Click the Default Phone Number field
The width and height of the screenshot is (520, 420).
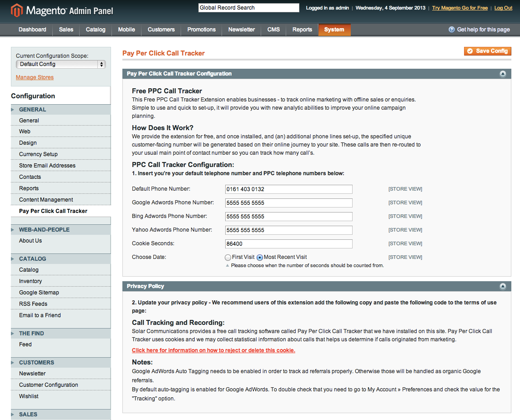(288, 189)
